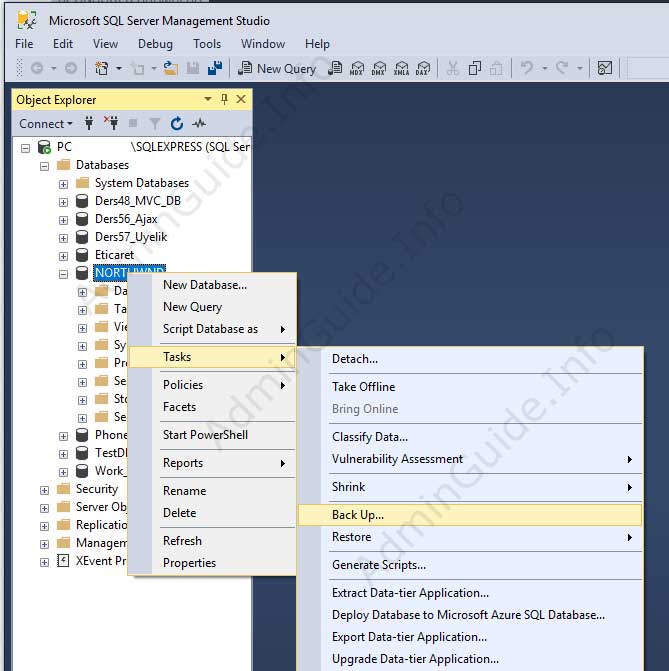Viewport: 669px width, 671px height.
Task: Close the Object Explorer panel
Action: 241,99
